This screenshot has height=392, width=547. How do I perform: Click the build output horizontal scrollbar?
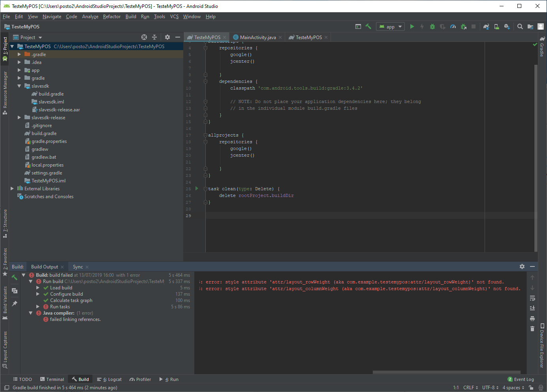[446, 372]
